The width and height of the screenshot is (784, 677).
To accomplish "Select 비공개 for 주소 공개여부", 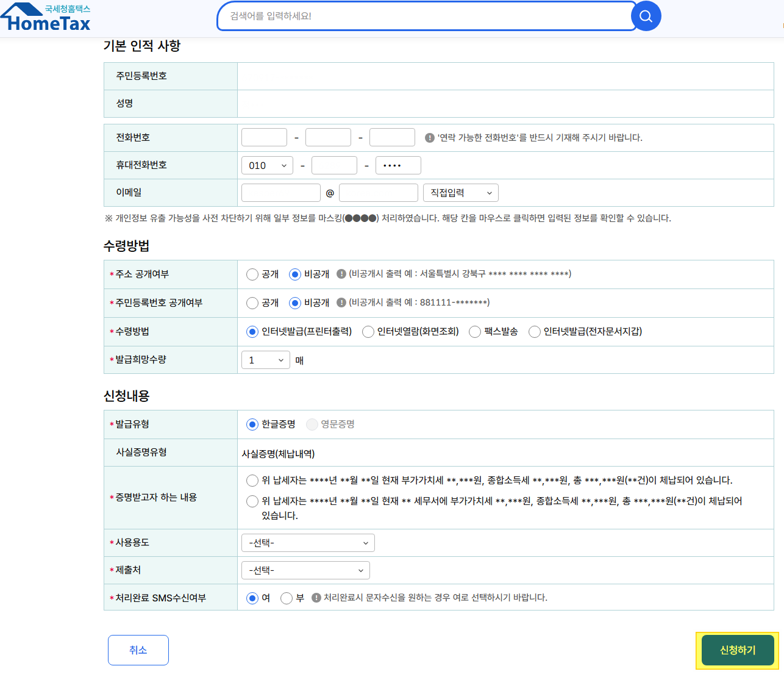I will (294, 274).
